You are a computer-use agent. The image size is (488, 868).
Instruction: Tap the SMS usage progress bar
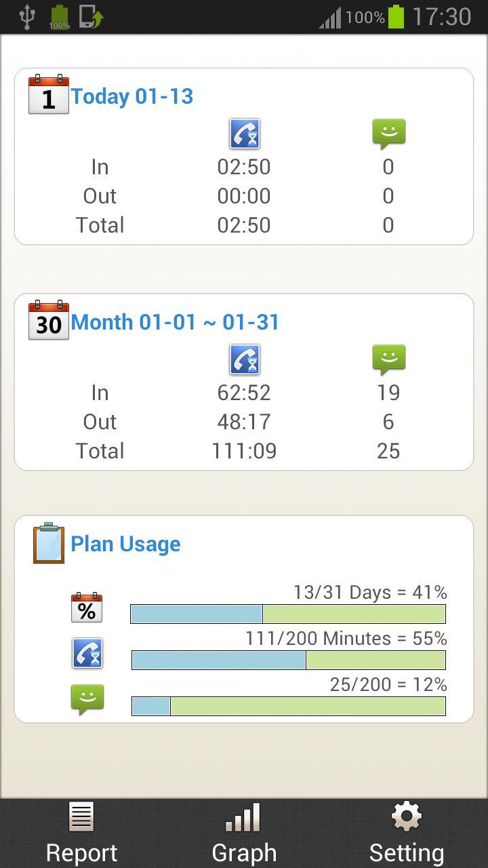click(x=288, y=706)
